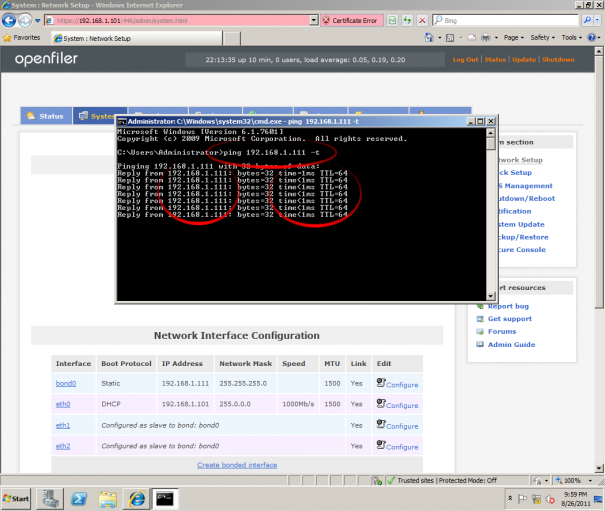
Task: Refresh the page with the green arrows icon
Action: tap(407, 20)
